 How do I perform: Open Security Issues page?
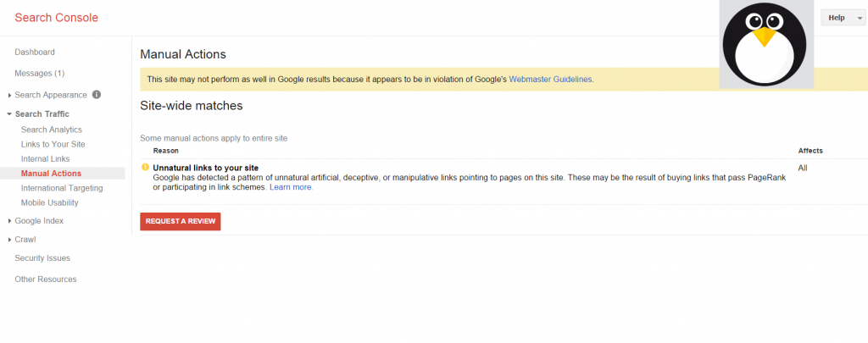pyautogui.click(x=42, y=258)
